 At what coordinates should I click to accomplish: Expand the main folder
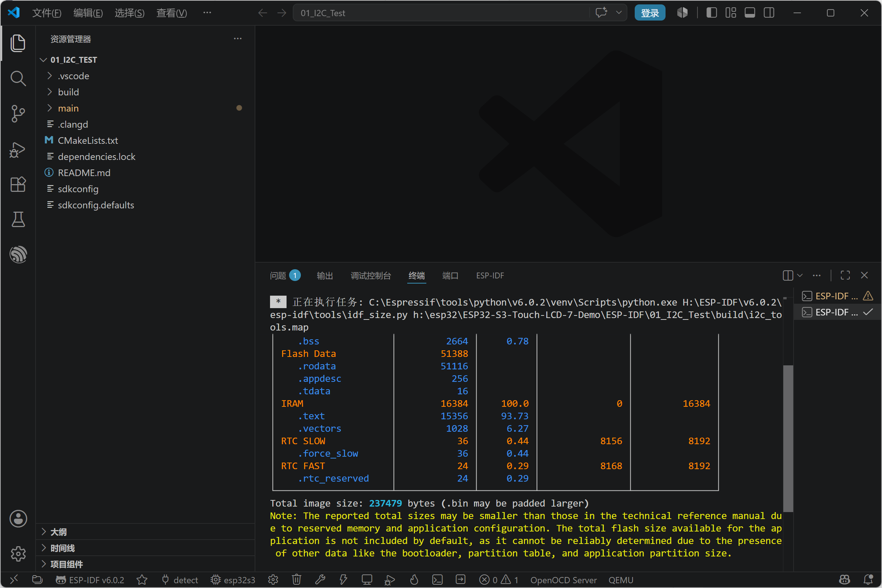[x=146, y=108]
